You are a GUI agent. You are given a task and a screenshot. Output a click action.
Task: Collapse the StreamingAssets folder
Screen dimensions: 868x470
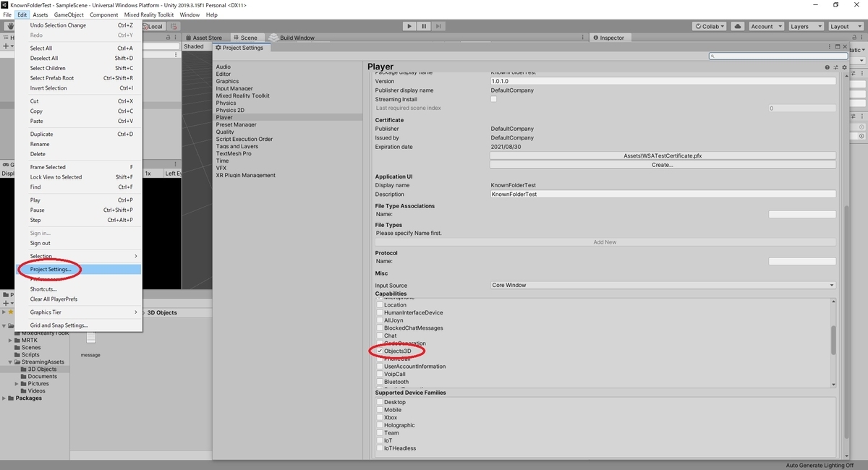click(x=10, y=362)
